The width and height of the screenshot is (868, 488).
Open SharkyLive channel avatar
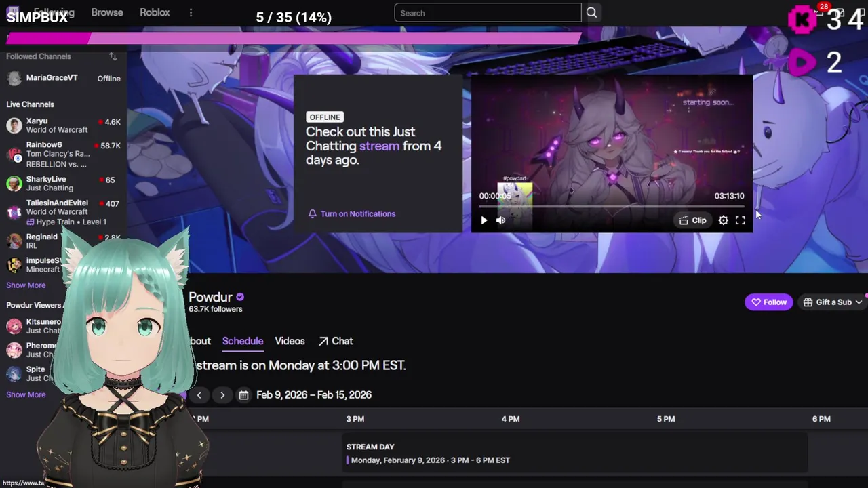[x=14, y=183]
